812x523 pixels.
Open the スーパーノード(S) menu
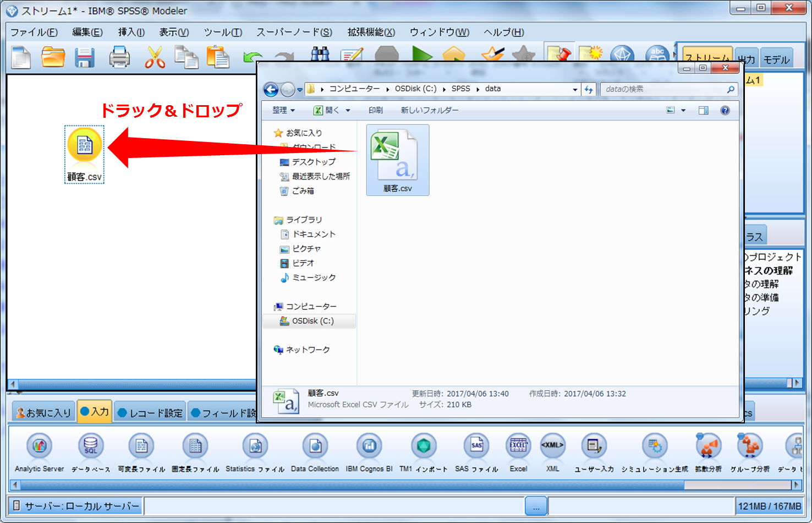click(x=294, y=32)
